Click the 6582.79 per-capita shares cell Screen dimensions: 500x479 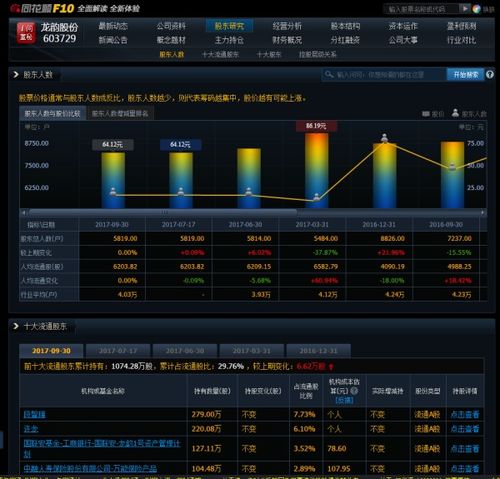tap(326, 266)
